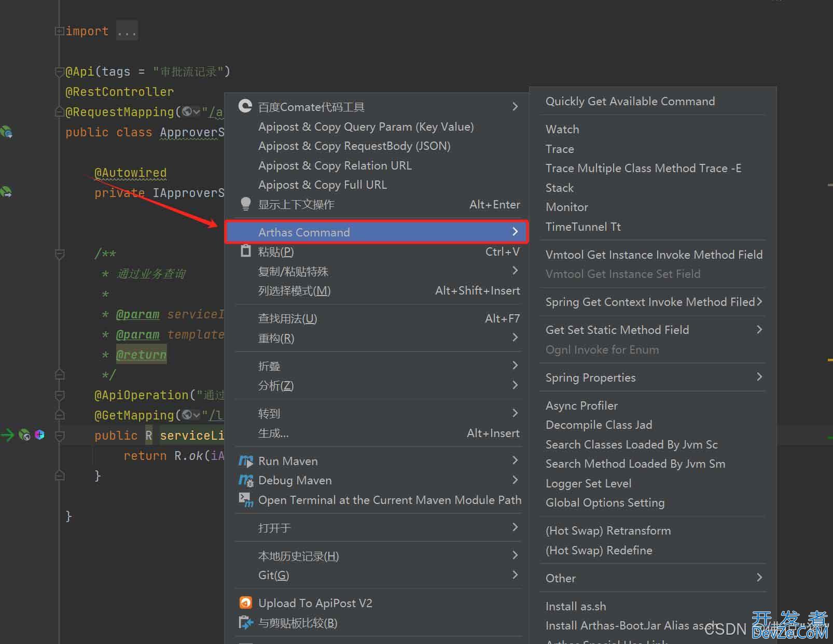Open the 折叠 submenu
The height and width of the screenshot is (644, 833).
pos(377,366)
